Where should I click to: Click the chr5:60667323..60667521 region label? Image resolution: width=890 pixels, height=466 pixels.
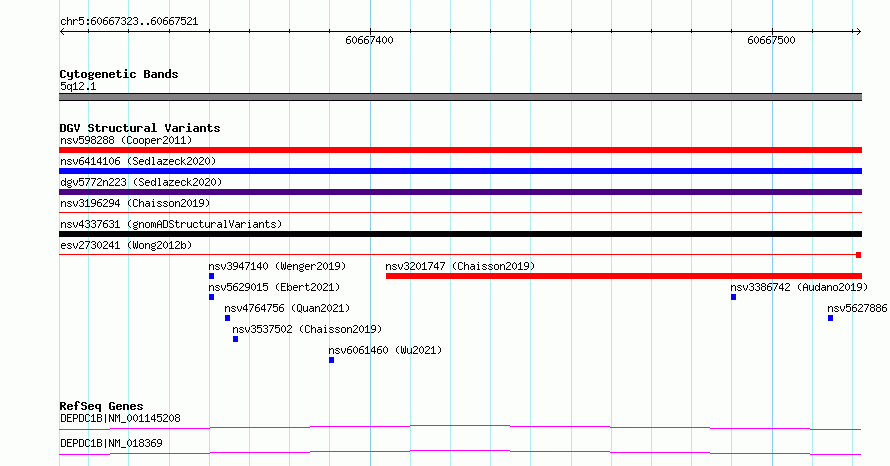pos(129,22)
